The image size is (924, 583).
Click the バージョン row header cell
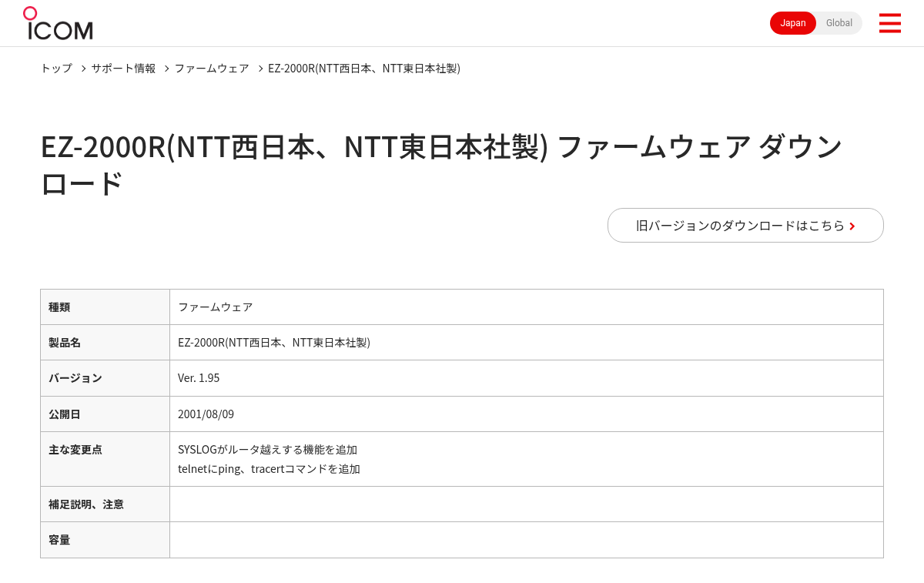click(x=105, y=378)
